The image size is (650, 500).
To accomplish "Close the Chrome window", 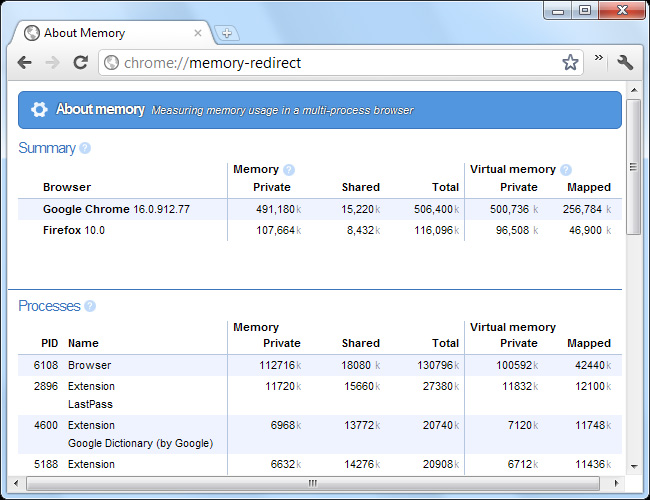I will [x=622, y=10].
